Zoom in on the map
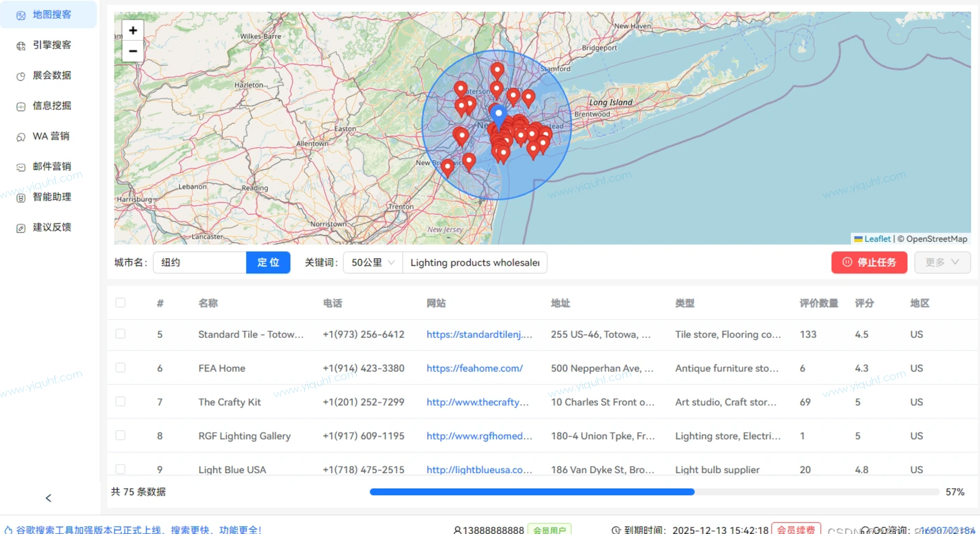 click(x=133, y=30)
